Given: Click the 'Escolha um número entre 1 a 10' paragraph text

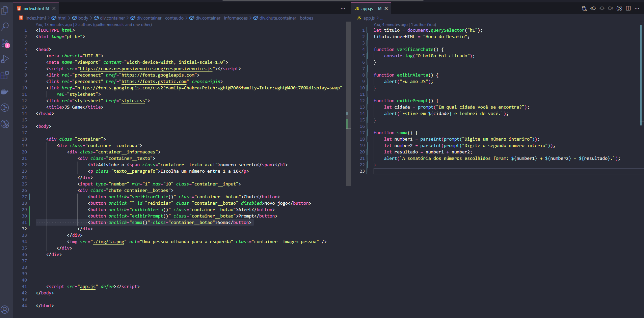Looking at the screenshot, I should click(x=199, y=171).
